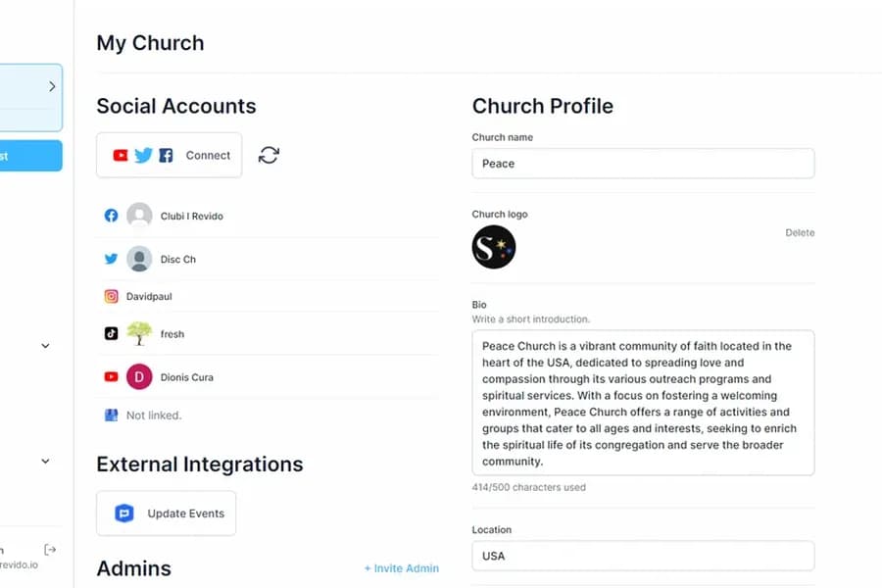This screenshot has height=588, width=882.
Task: Click the YouTube icon beside Dionis Cura
Action: [112, 376]
